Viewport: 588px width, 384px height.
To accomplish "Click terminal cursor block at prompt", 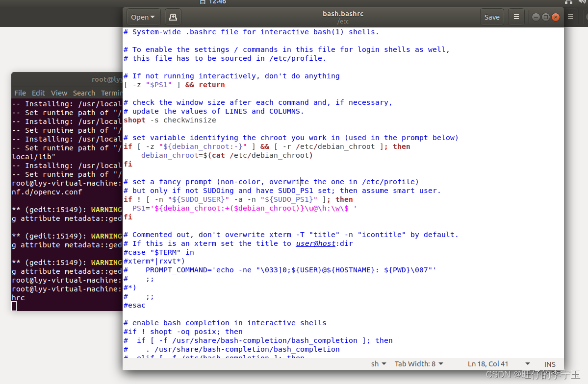I will [14, 307].
